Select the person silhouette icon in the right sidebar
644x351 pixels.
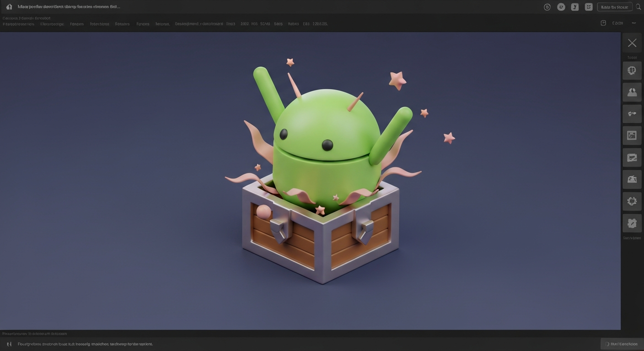[x=632, y=92]
